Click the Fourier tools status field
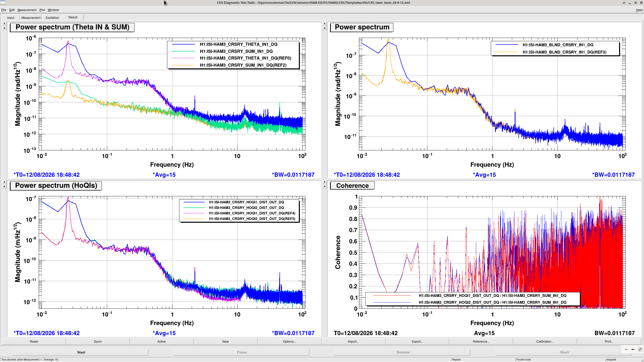 [560, 359]
